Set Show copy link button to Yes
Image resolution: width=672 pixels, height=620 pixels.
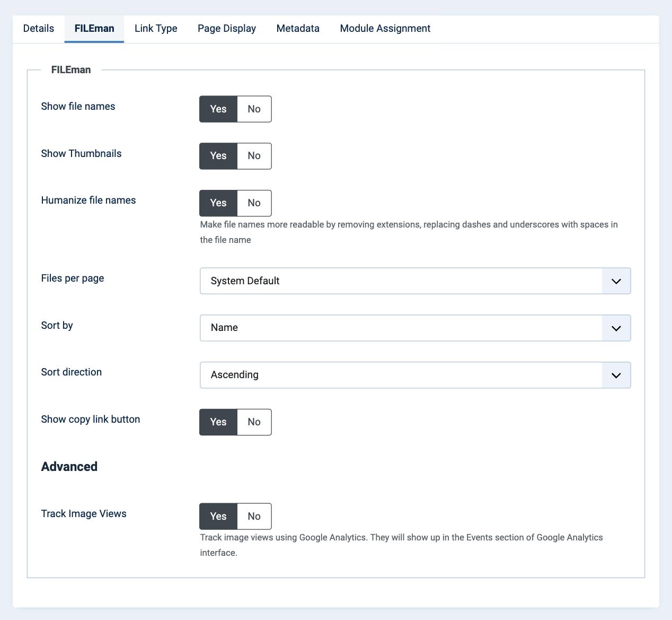[218, 422]
